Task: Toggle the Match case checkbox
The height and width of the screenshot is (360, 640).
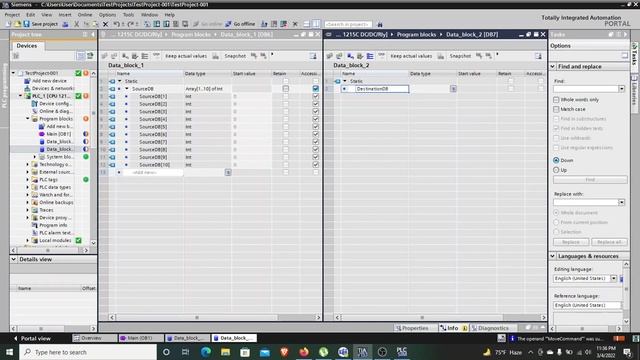Action: (x=556, y=109)
